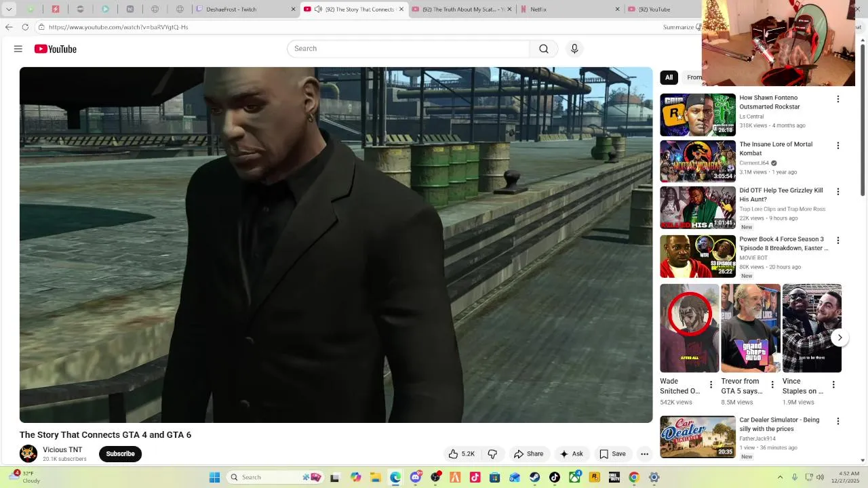Reload the page

pyautogui.click(x=25, y=27)
